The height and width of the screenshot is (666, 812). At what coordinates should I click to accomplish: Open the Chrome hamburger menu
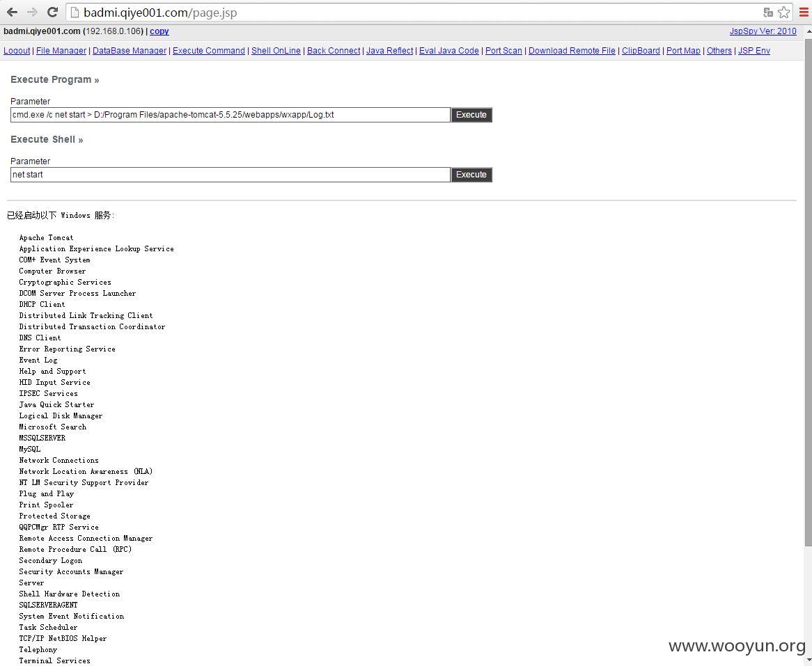coord(803,13)
